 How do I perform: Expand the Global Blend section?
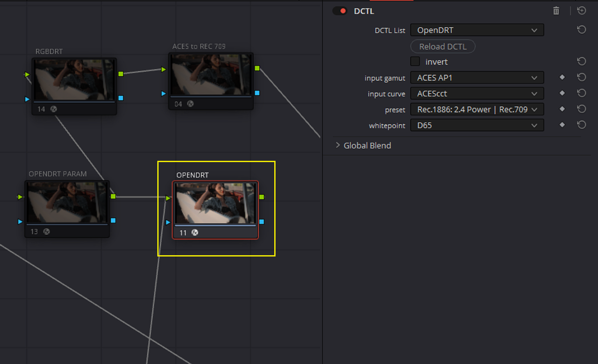338,145
